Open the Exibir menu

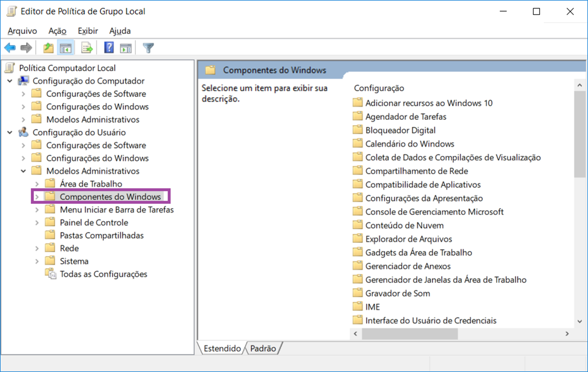coord(88,31)
